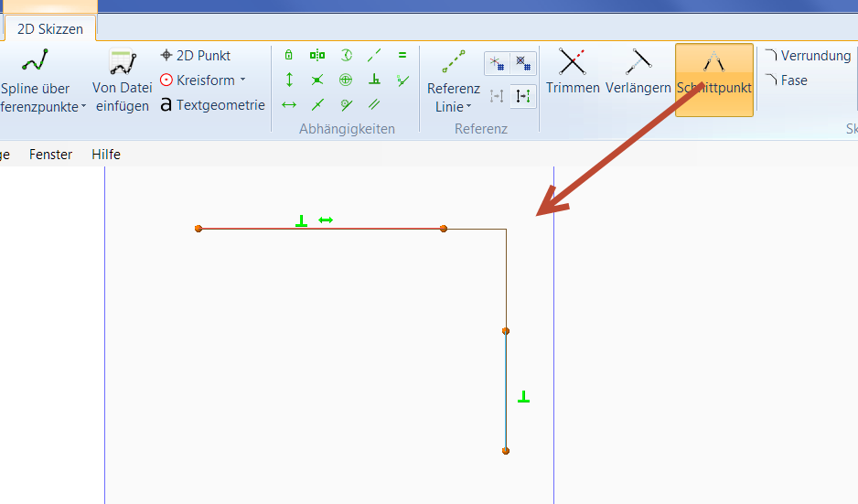Apply the equal (=) constraint
This screenshot has width=858, height=504.
coord(402,55)
